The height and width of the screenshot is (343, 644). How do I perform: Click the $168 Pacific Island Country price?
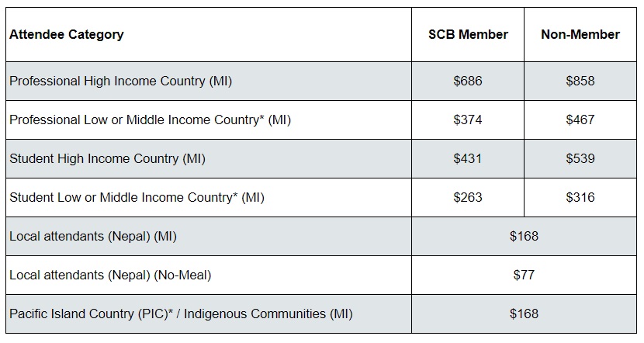(524, 314)
